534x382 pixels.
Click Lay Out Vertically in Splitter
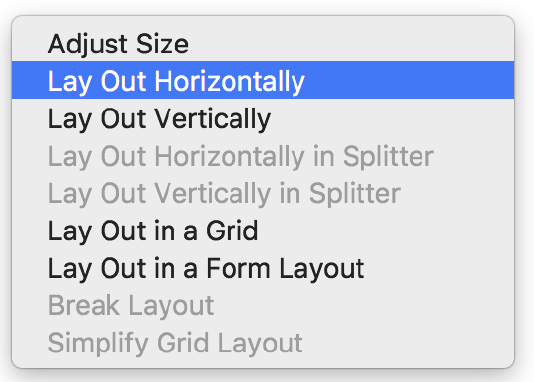point(263,193)
